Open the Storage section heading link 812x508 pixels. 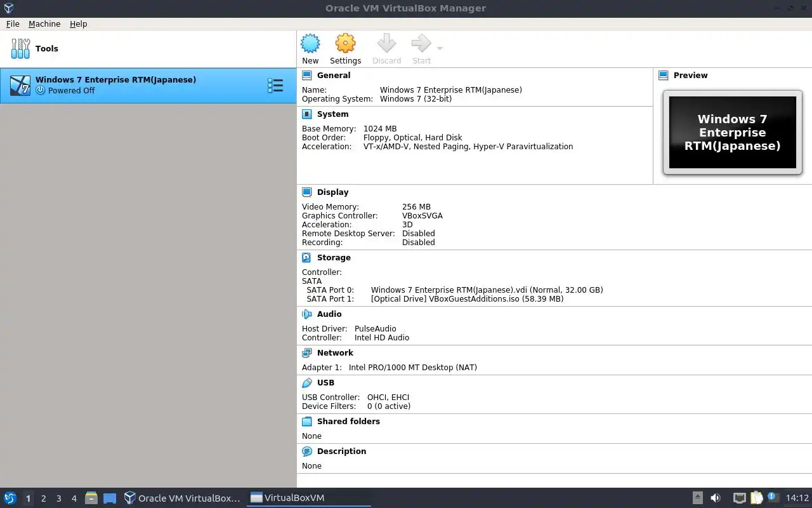click(x=334, y=258)
